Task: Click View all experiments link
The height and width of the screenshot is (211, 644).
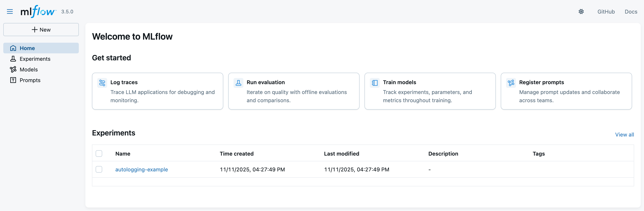Action: [624, 134]
